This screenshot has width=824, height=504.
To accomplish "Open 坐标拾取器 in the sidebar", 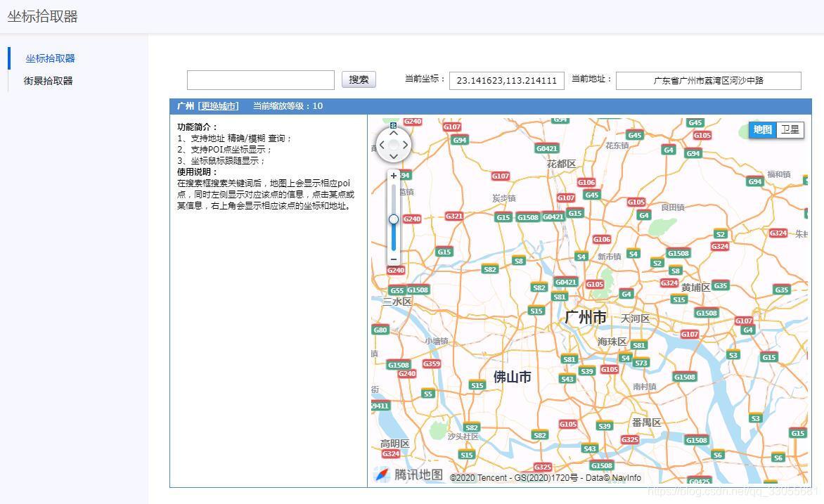I will tap(51, 58).
